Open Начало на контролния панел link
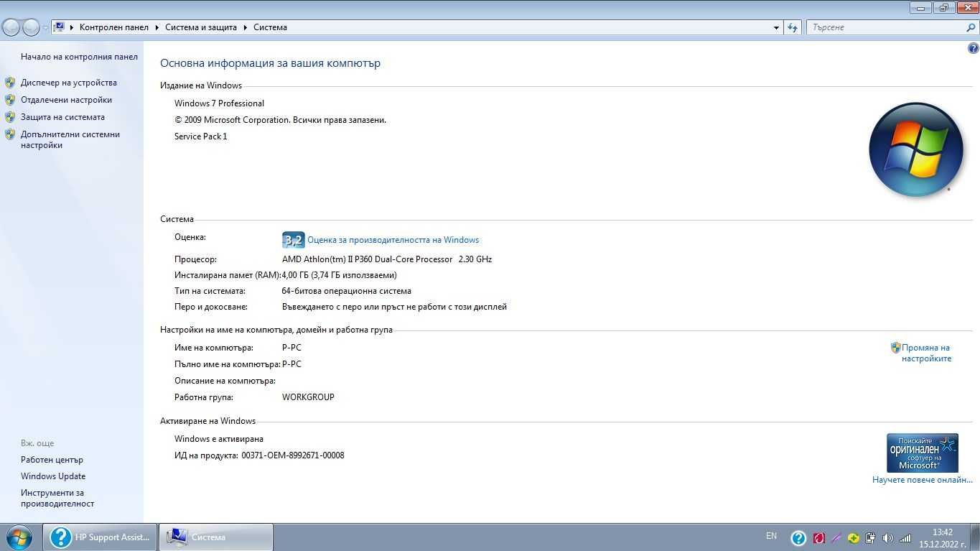The image size is (980, 551). [79, 57]
